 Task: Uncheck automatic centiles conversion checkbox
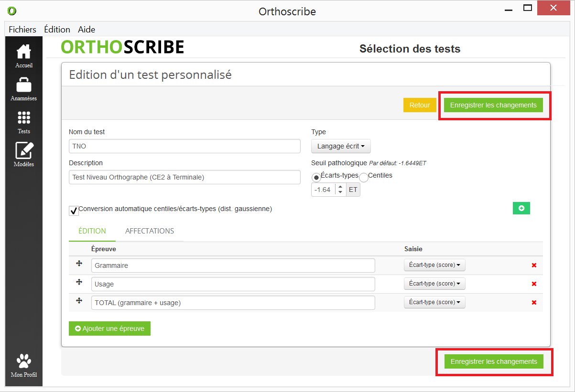point(74,211)
